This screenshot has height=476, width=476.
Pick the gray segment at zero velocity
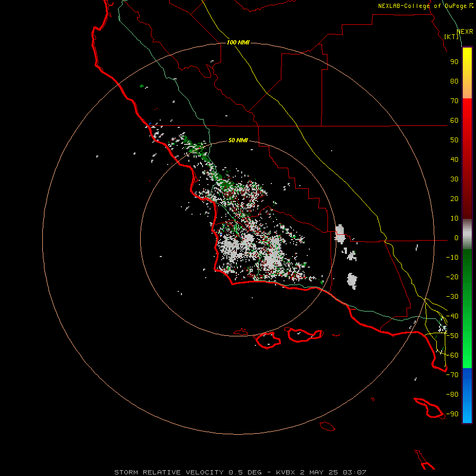(x=467, y=234)
